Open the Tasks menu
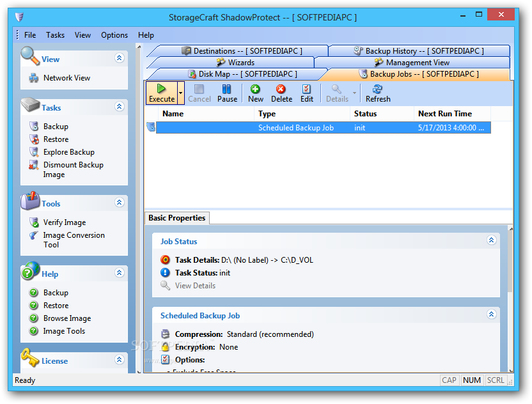 (x=55, y=35)
